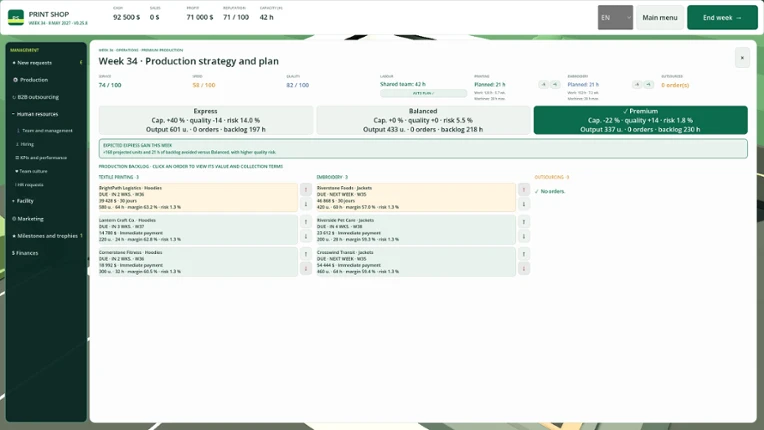Viewport: 764px width, 430px height.
Task: Decrease Printing planned hours
Action: tap(544, 85)
